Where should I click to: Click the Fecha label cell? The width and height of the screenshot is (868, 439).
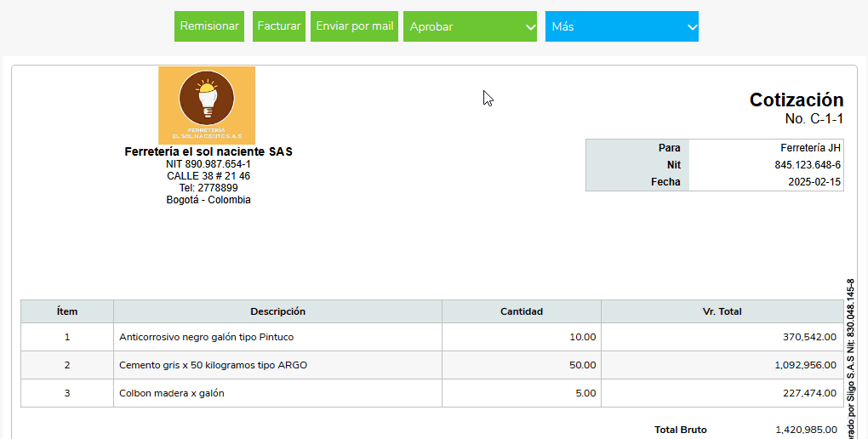click(637, 181)
